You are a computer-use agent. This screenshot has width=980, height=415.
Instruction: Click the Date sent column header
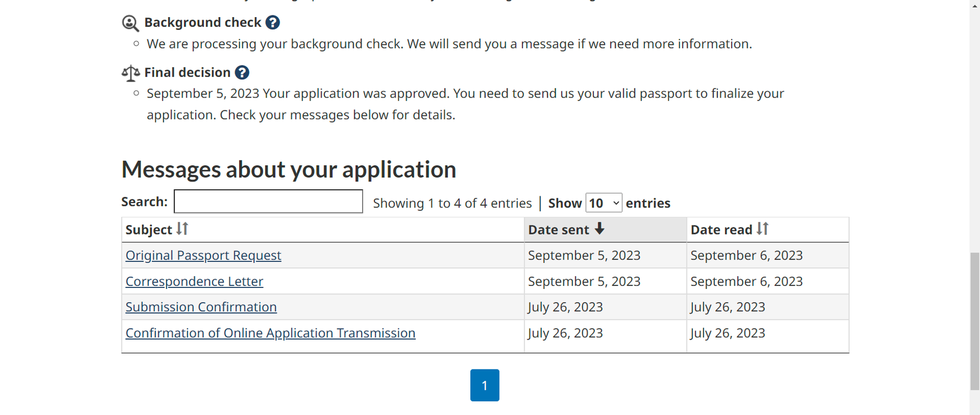(x=559, y=230)
